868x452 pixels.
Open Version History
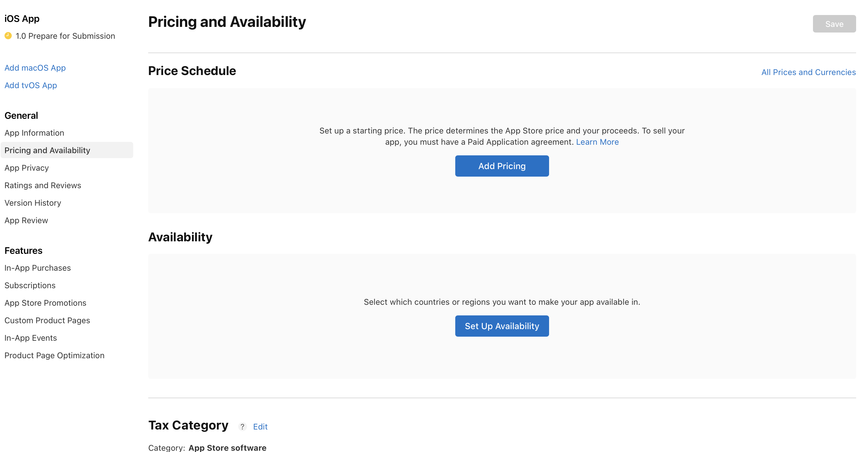(33, 203)
